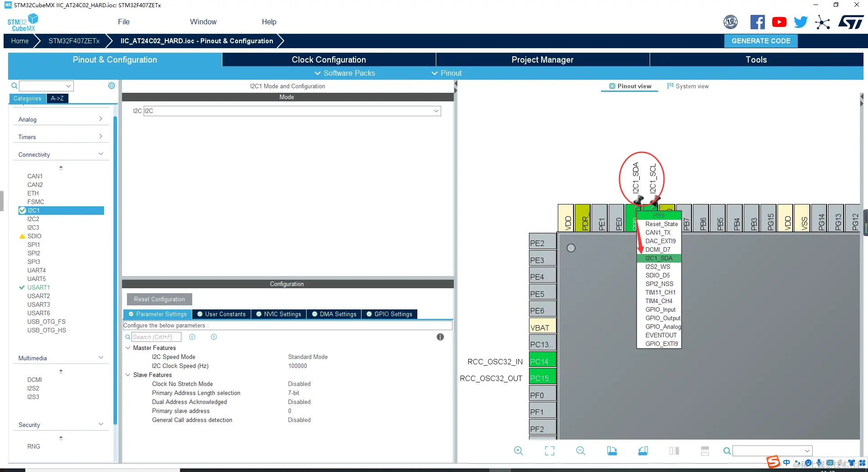Expand the Timers category
The width and height of the screenshot is (868, 472).
(100, 136)
